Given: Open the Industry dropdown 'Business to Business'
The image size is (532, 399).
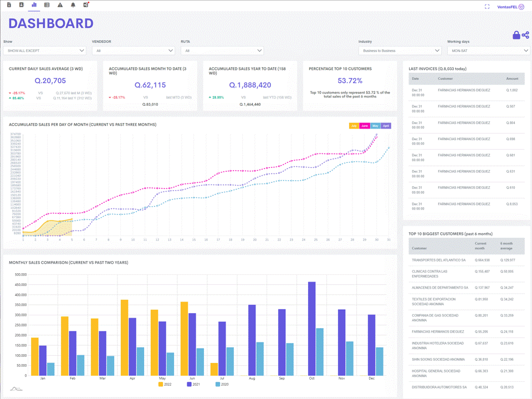Looking at the screenshot, I should (x=400, y=50).
